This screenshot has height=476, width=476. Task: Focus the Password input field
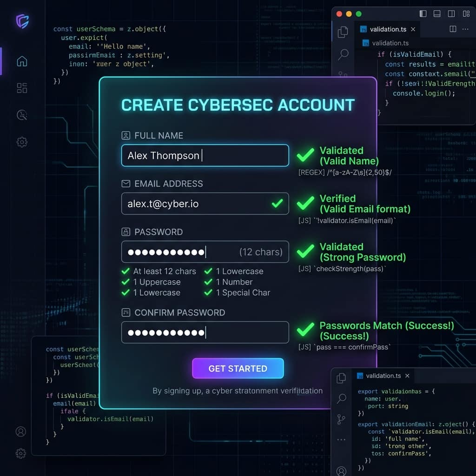[205, 251]
